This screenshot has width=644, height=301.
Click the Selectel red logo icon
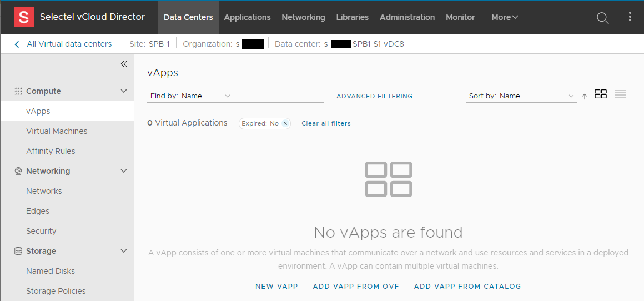24,17
